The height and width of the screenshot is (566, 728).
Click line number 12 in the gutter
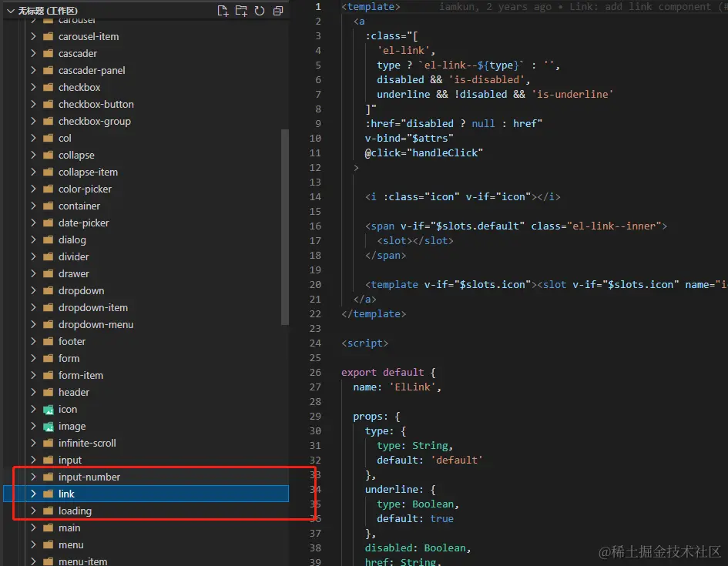[x=315, y=167]
